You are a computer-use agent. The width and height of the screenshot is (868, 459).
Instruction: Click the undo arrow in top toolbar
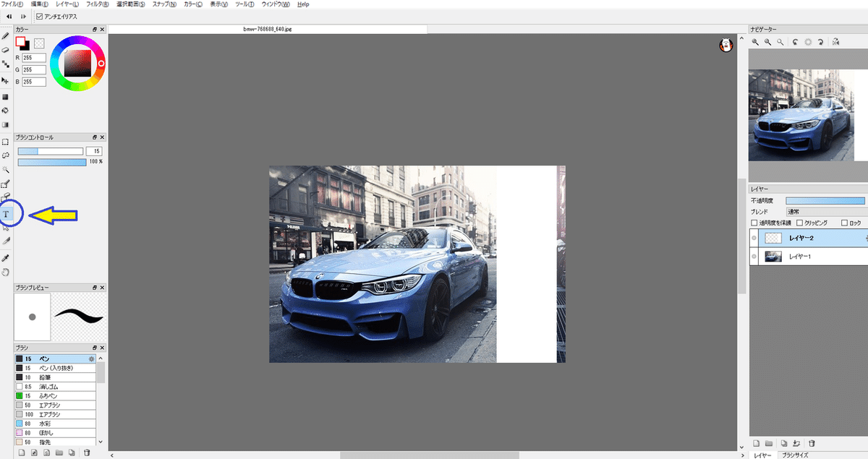click(x=8, y=17)
